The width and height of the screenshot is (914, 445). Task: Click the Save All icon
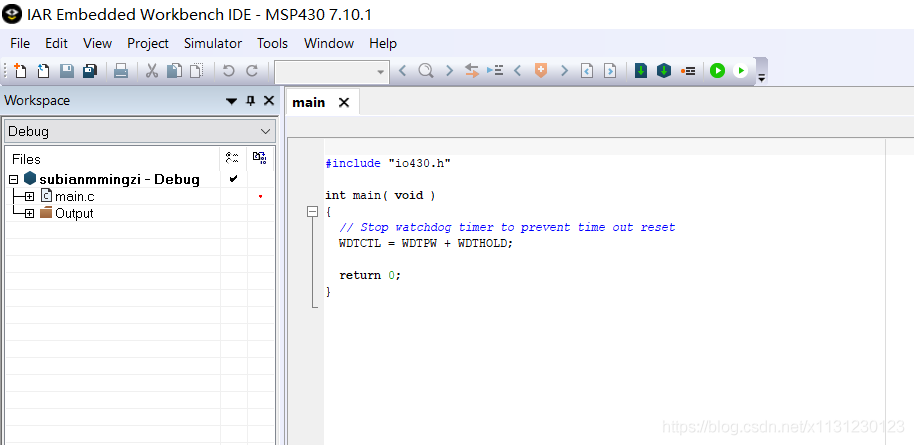point(89,71)
